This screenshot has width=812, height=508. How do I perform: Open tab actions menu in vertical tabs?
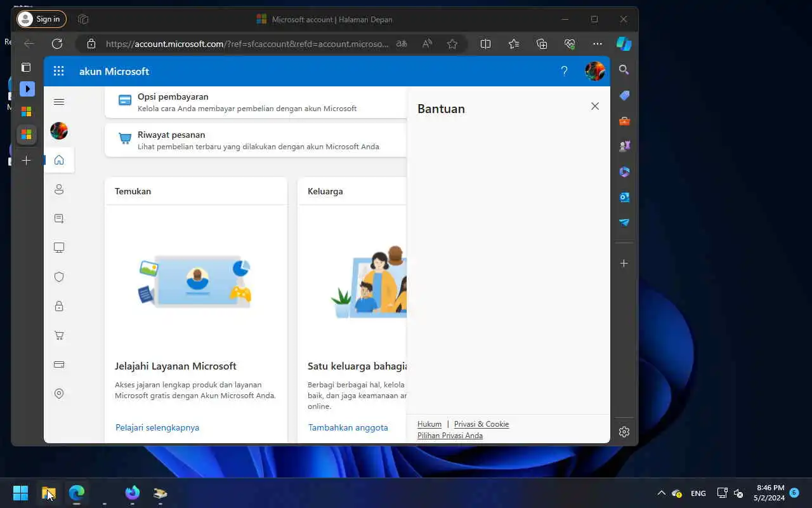(26, 67)
